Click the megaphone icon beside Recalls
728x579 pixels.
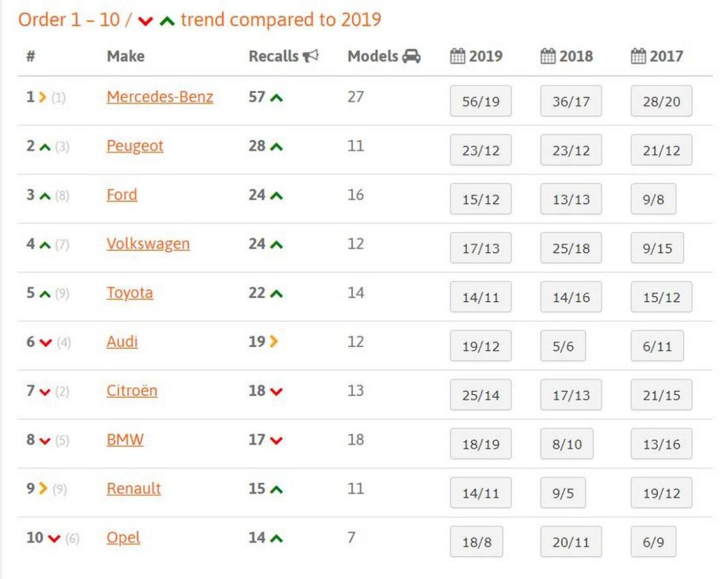pyautogui.click(x=311, y=57)
